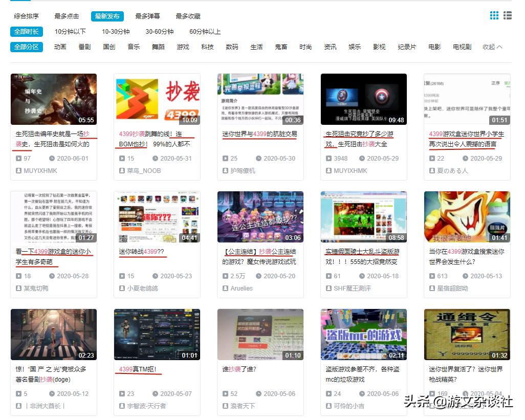
Task: Click play count icon next to 2.5万
Action: point(225,276)
